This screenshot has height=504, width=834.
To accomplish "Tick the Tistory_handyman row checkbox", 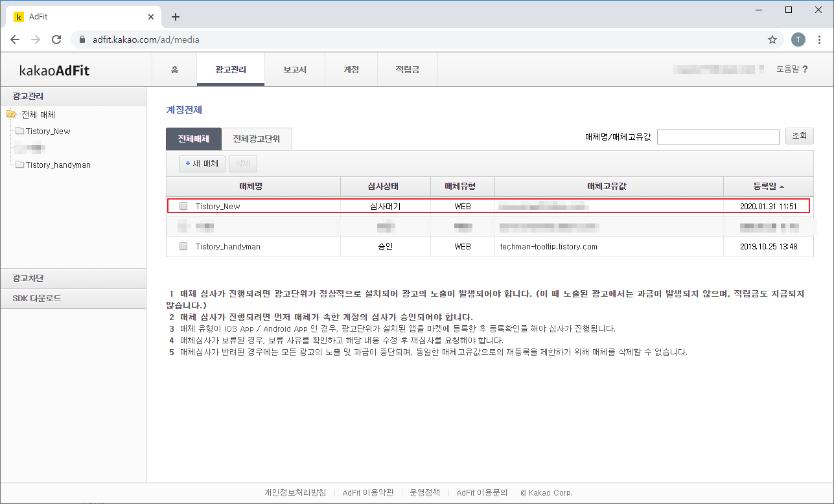I will (183, 246).
